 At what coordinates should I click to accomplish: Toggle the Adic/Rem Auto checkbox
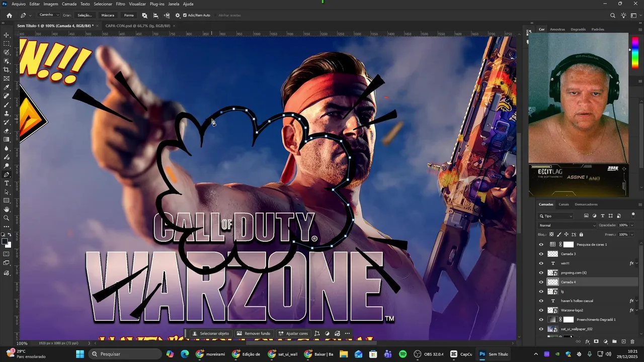[185, 15]
